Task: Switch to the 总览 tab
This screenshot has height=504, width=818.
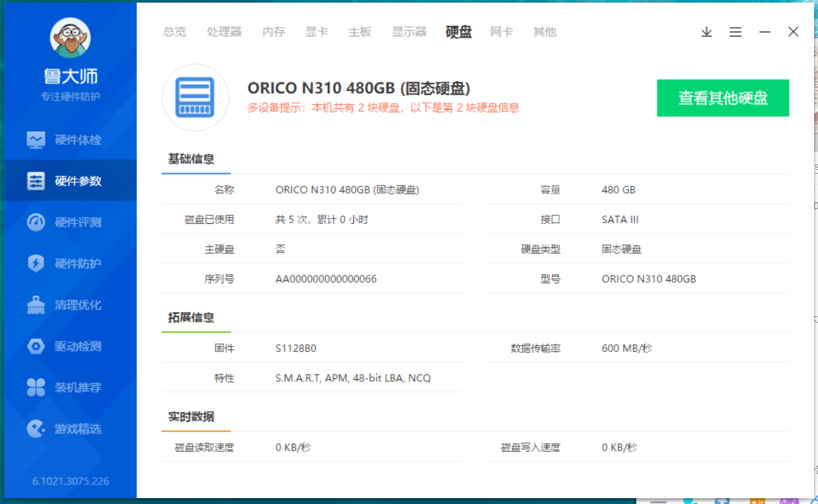Action: point(175,32)
